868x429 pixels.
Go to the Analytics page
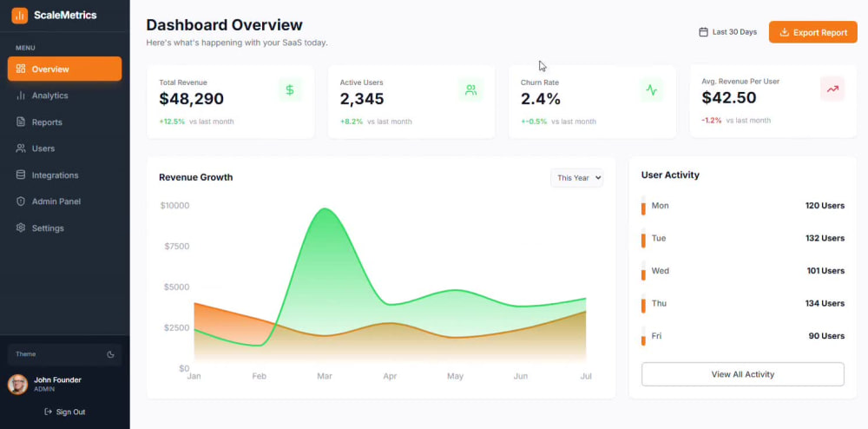point(65,96)
